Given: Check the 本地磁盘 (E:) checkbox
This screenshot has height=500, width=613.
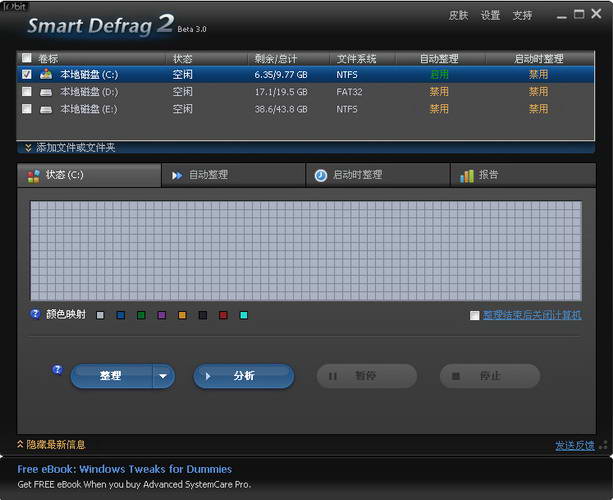Looking at the screenshot, I should coord(27,108).
